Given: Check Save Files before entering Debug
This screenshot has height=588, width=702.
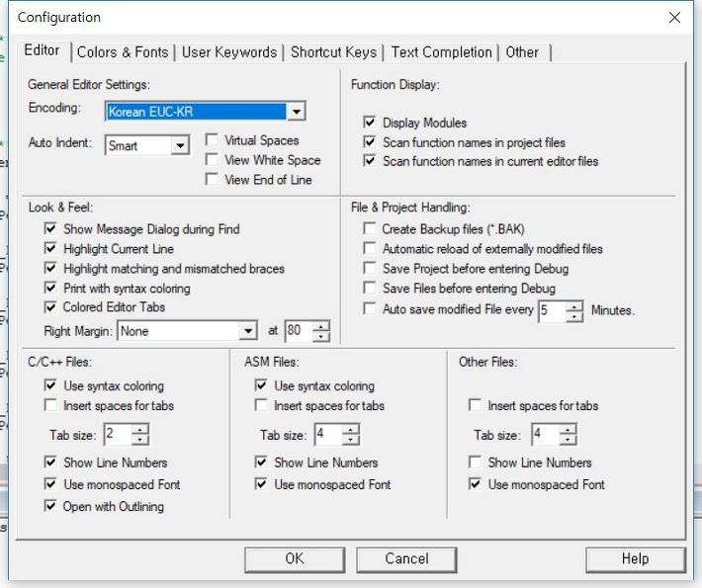Looking at the screenshot, I should coord(370,288).
